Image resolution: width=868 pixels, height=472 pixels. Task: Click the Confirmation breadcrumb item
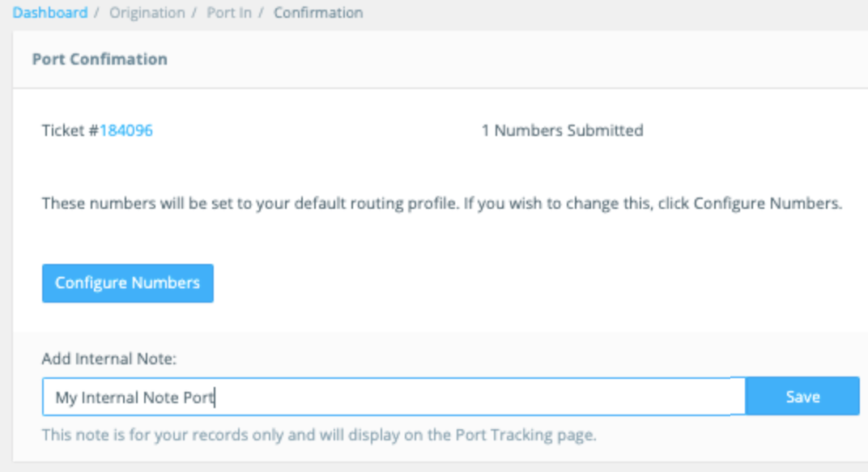[318, 13]
